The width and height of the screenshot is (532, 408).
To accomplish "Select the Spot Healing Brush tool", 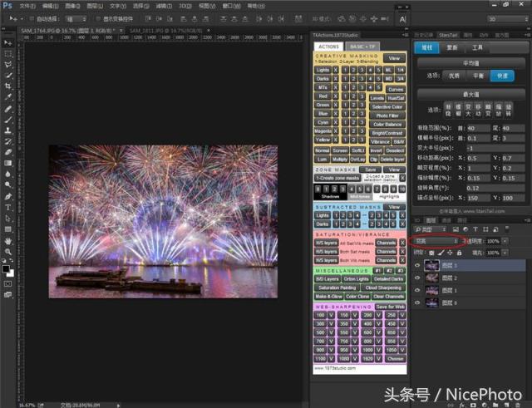I will tap(7, 109).
